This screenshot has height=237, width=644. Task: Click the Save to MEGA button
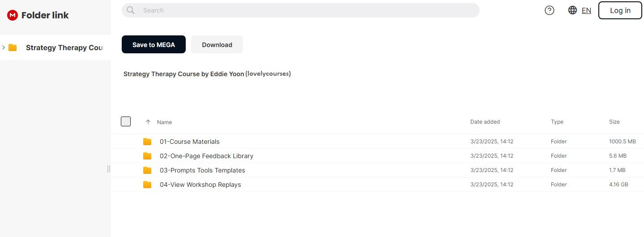click(154, 44)
